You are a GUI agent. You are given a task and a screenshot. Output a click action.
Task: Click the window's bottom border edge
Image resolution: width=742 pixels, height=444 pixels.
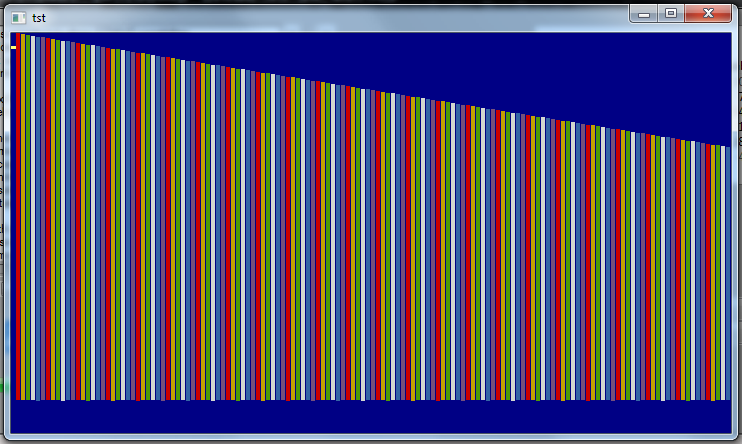[370, 438]
